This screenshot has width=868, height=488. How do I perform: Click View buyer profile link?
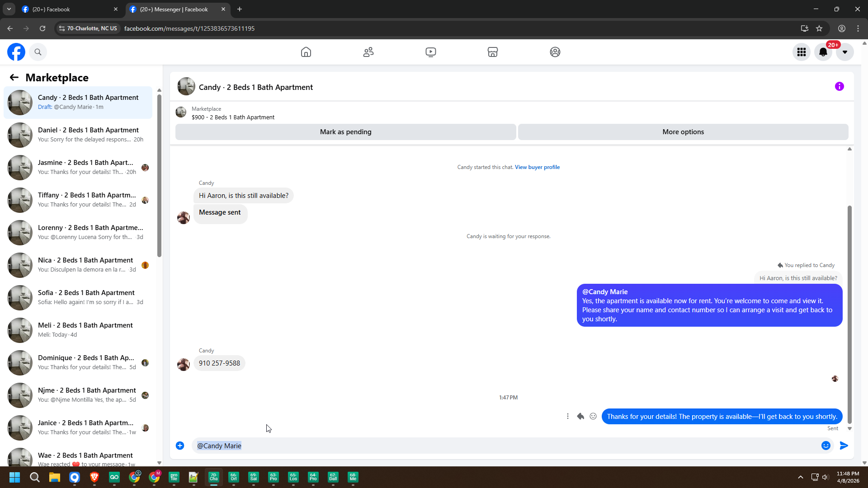click(x=537, y=167)
